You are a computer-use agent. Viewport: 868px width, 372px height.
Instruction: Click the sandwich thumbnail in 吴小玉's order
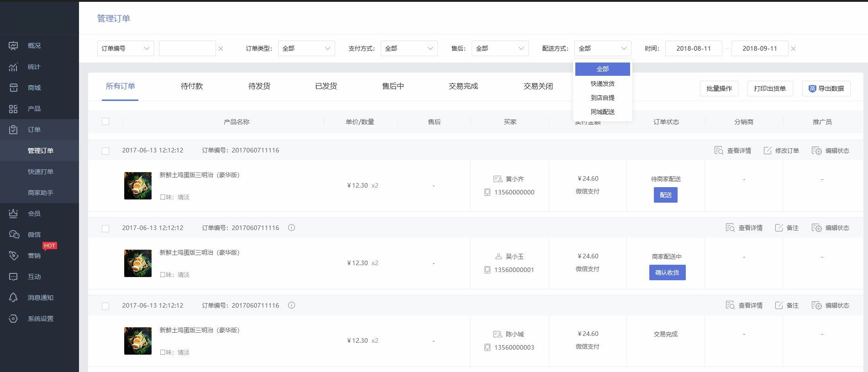138,263
